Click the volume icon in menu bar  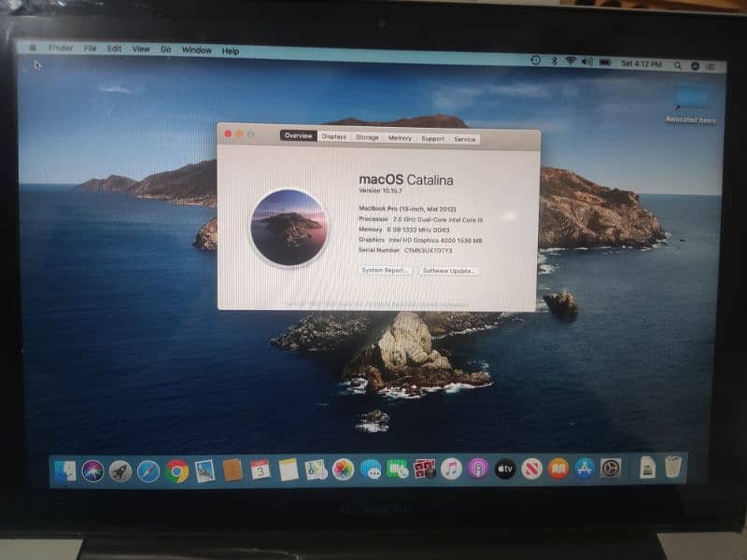586,62
